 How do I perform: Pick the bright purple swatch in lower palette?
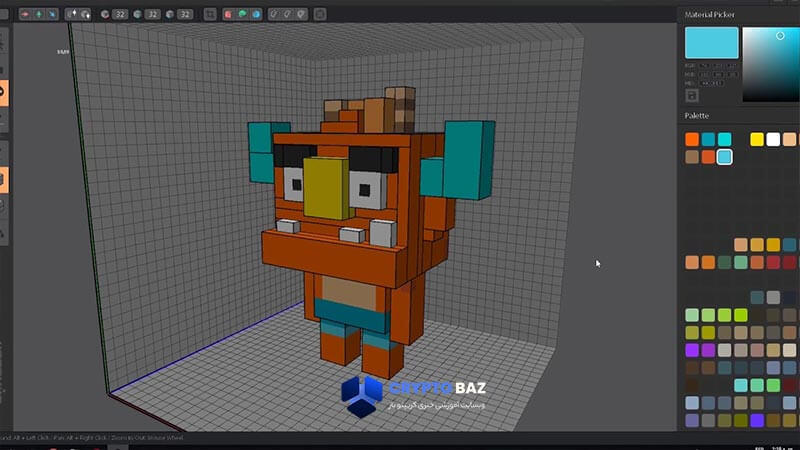click(x=692, y=350)
